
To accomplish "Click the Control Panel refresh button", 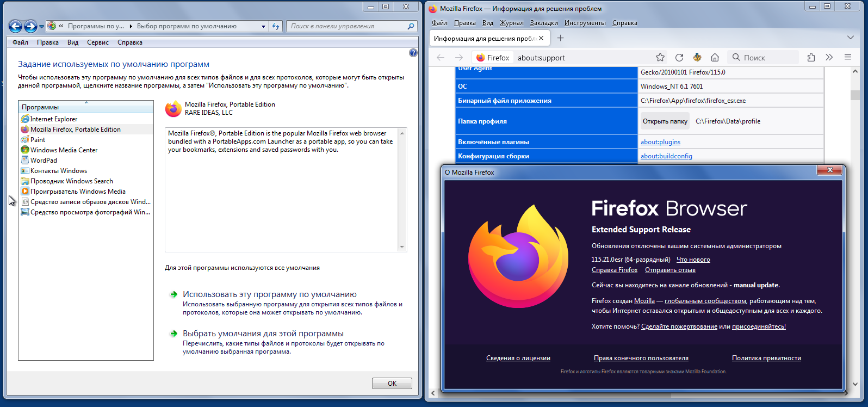I will point(276,26).
